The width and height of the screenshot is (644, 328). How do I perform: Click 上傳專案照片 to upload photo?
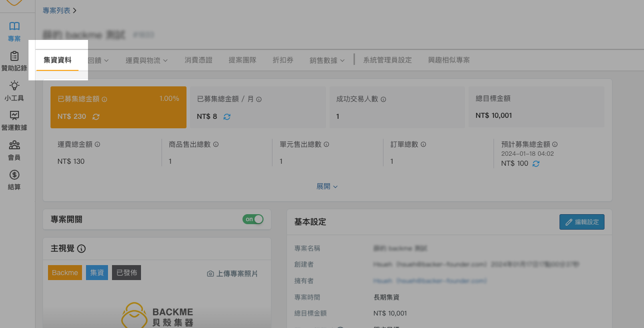tap(232, 274)
